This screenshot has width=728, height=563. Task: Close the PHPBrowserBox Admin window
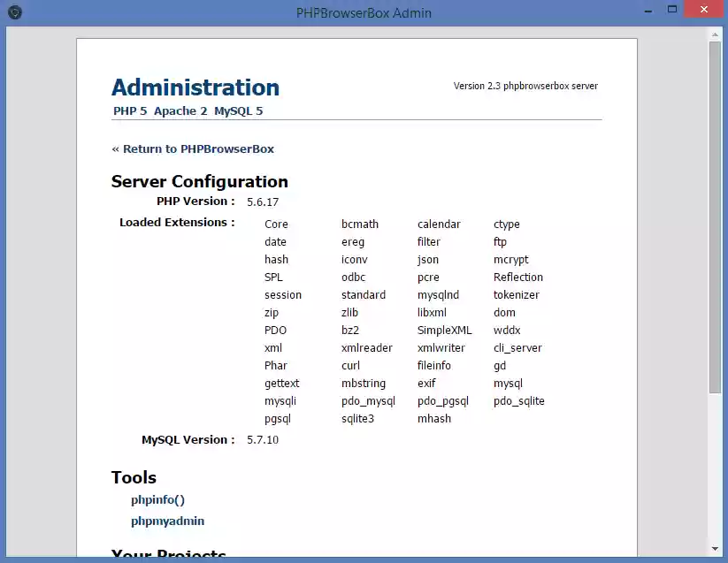[704, 9]
